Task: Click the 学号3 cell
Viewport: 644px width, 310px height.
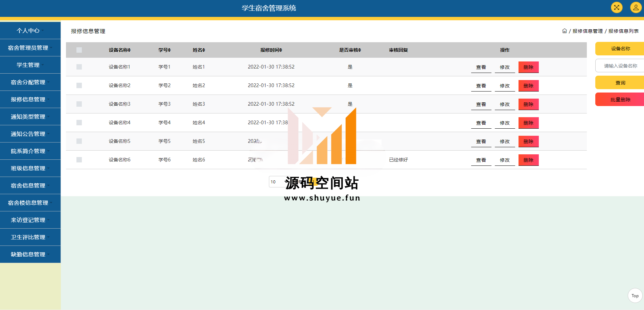Action: coord(164,104)
